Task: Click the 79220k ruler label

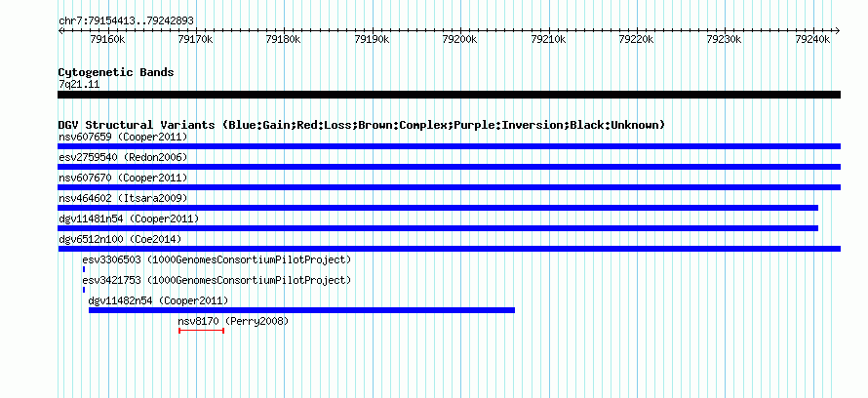Action: tap(636, 39)
